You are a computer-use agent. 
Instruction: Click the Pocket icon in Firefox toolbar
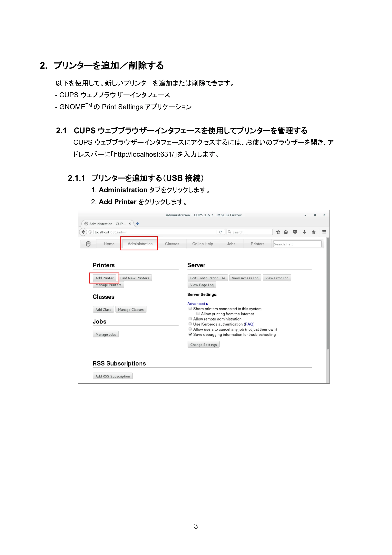[x=295, y=232]
